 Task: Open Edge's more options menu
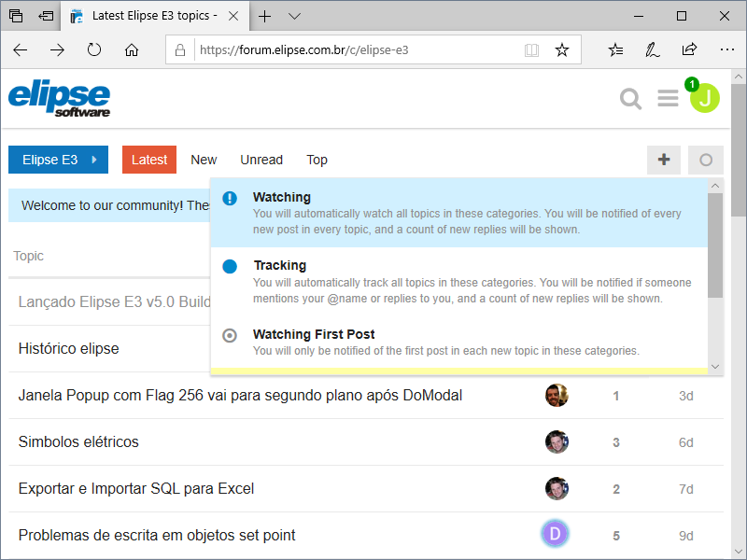727,49
